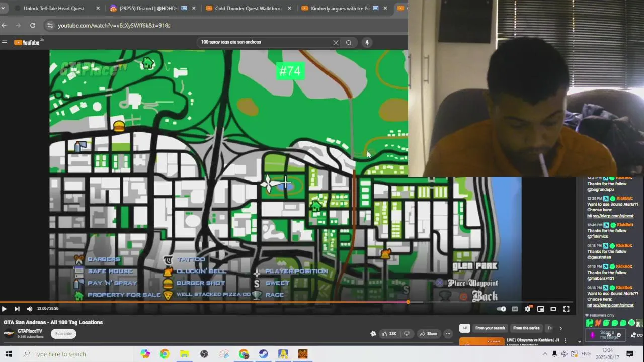View site information icon in address bar
This screenshot has height=362, width=644.
pyautogui.click(x=49, y=25)
